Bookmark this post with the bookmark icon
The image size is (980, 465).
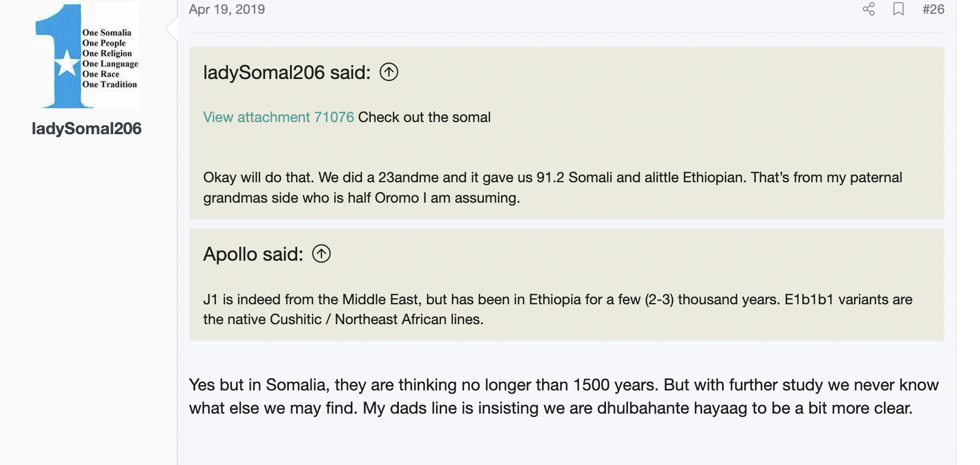click(x=898, y=9)
